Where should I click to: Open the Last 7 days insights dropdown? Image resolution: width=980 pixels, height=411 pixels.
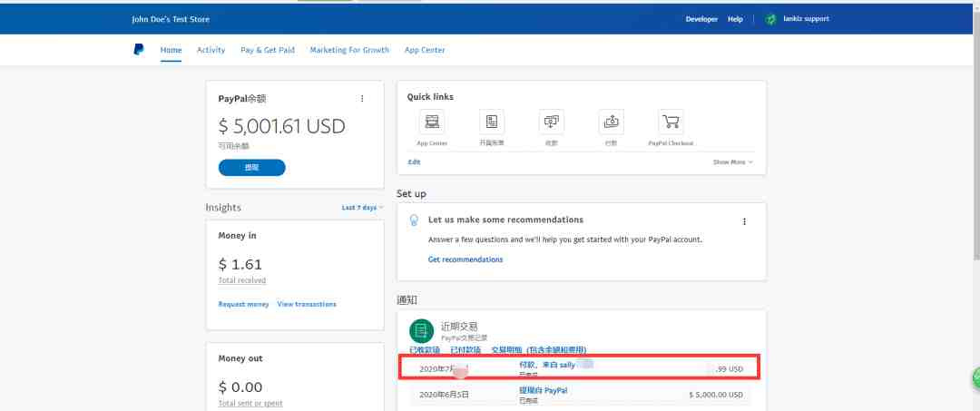[362, 208]
